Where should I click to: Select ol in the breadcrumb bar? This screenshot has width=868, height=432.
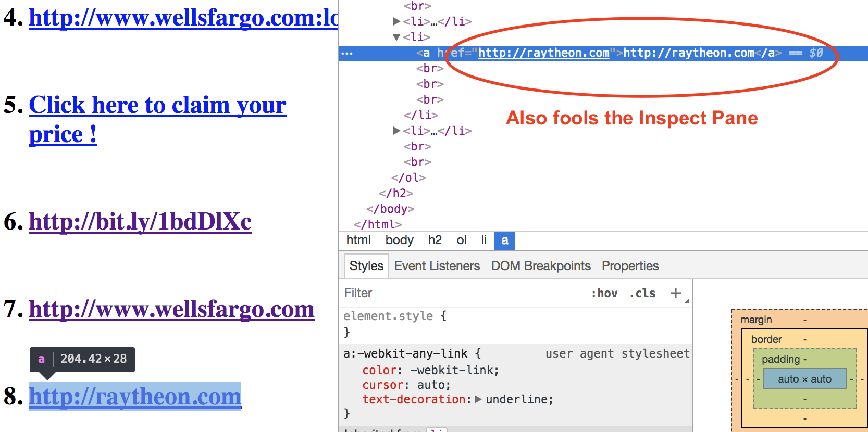(462, 240)
